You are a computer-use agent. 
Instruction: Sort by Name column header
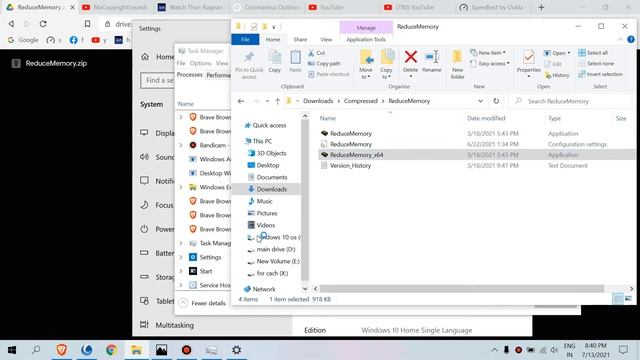pos(327,118)
